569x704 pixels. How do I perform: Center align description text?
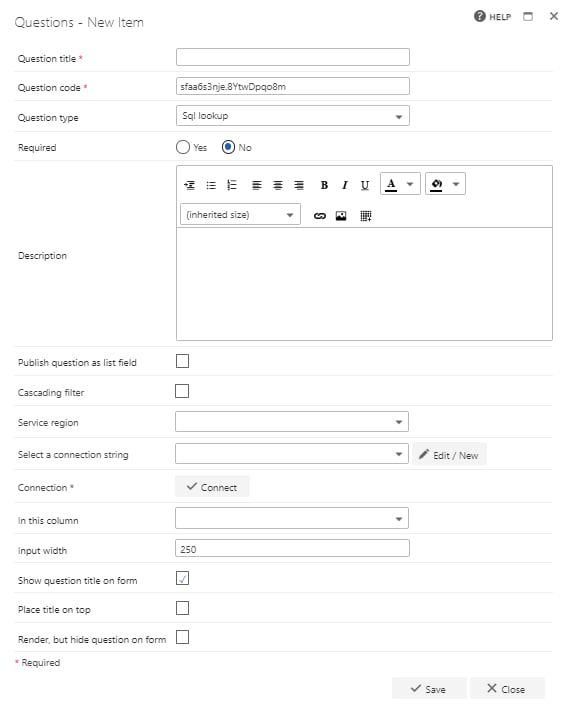coord(278,185)
